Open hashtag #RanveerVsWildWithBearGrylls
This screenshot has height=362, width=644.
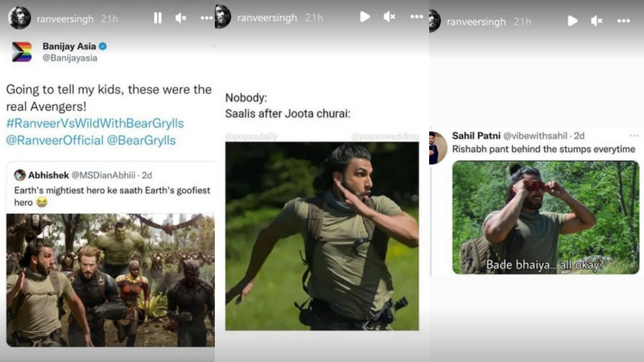click(x=95, y=123)
